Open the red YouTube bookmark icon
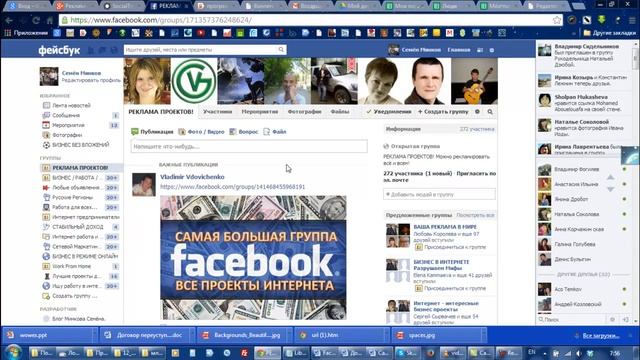The image size is (640, 360). click(x=201, y=33)
